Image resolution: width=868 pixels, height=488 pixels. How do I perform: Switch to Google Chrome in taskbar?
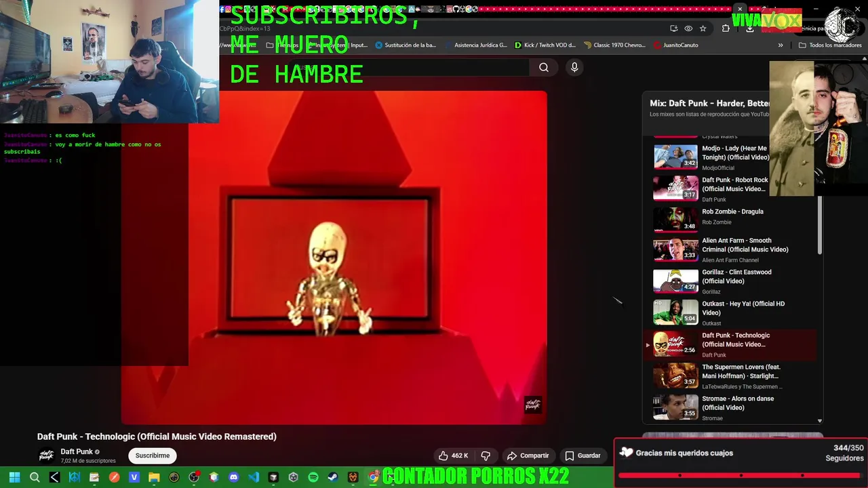373,477
